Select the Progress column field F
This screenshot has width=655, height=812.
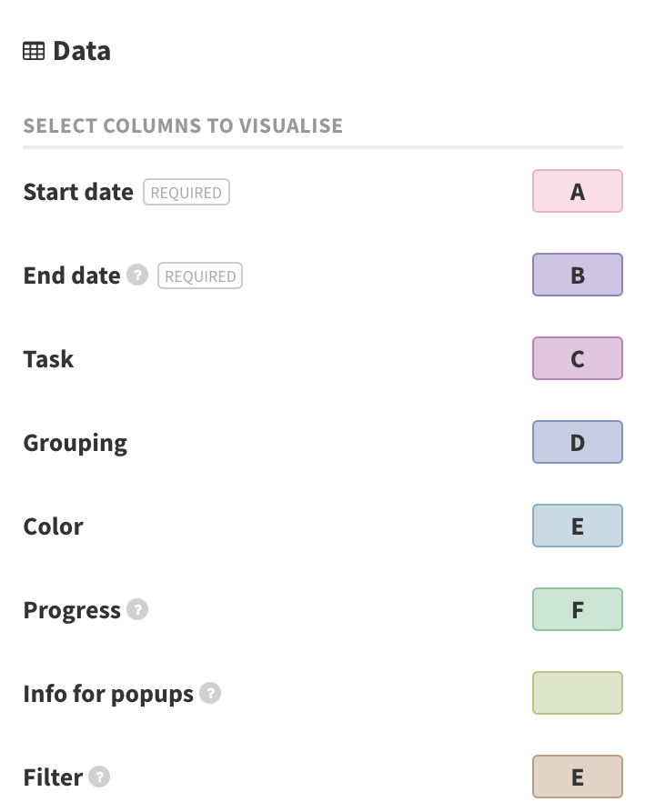click(x=578, y=609)
